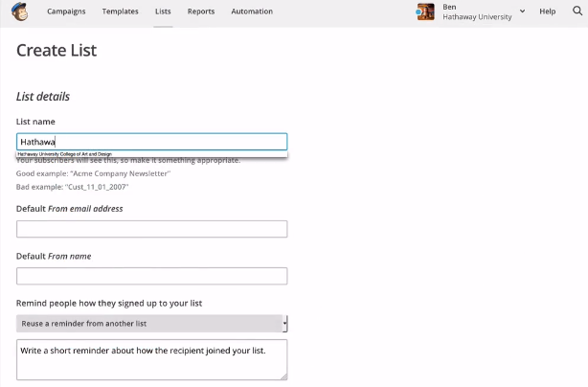
Task: Expand the account chevron next to Ben
Action: coord(522,11)
